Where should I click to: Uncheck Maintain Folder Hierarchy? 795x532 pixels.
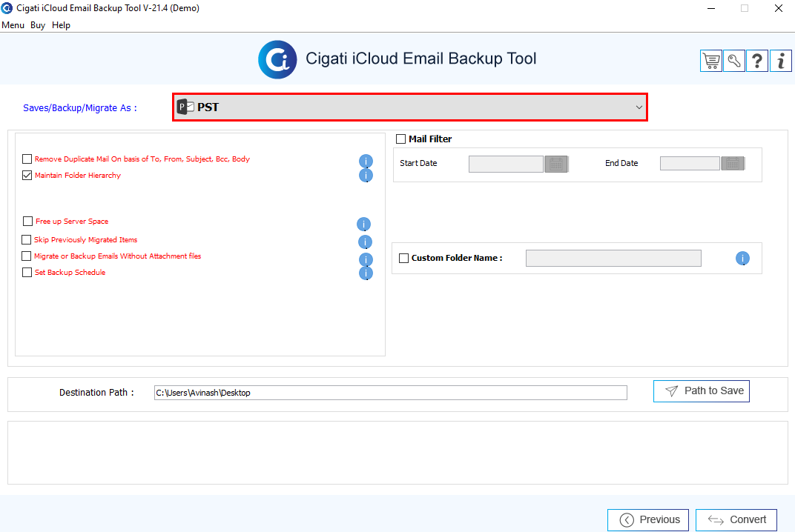pyautogui.click(x=27, y=176)
